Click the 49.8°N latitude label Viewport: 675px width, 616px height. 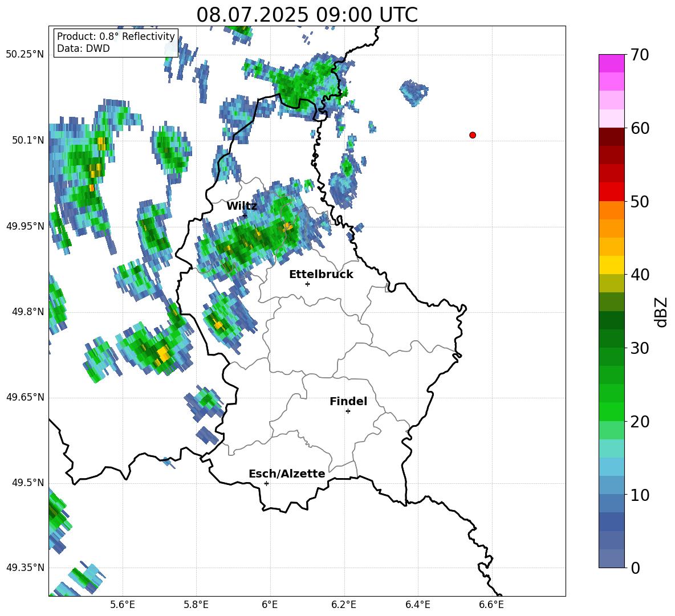point(28,312)
